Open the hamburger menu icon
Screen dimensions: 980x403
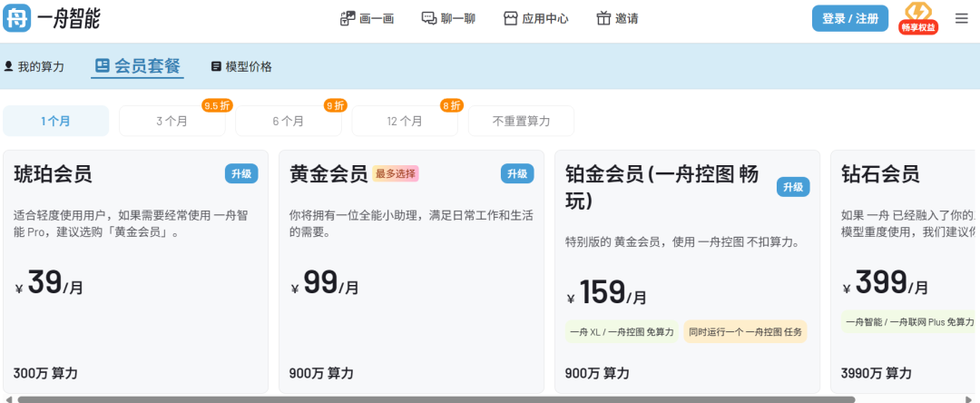tap(962, 19)
